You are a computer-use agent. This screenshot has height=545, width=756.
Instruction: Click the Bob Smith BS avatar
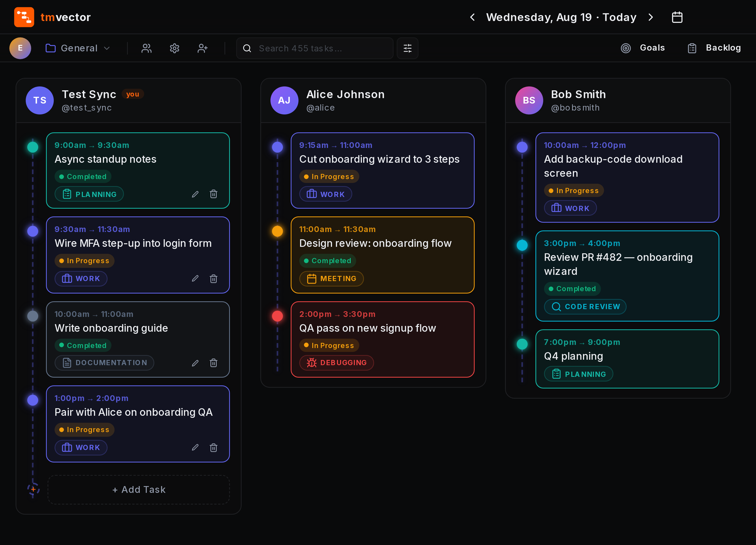point(529,100)
